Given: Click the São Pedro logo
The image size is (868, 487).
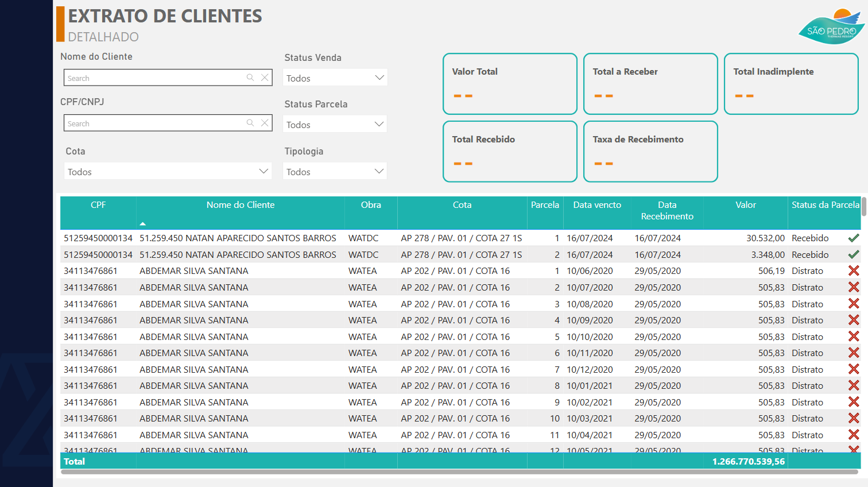Looking at the screenshot, I should [831, 26].
